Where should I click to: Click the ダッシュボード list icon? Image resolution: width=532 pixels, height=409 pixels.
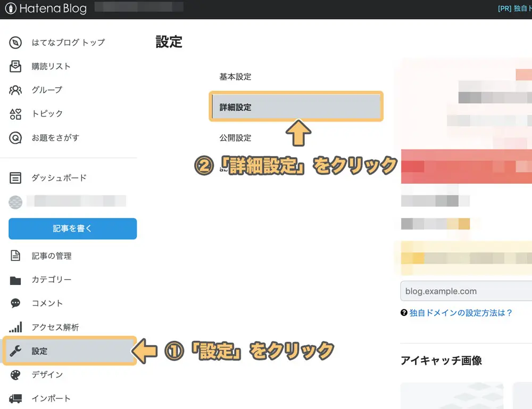pos(15,178)
